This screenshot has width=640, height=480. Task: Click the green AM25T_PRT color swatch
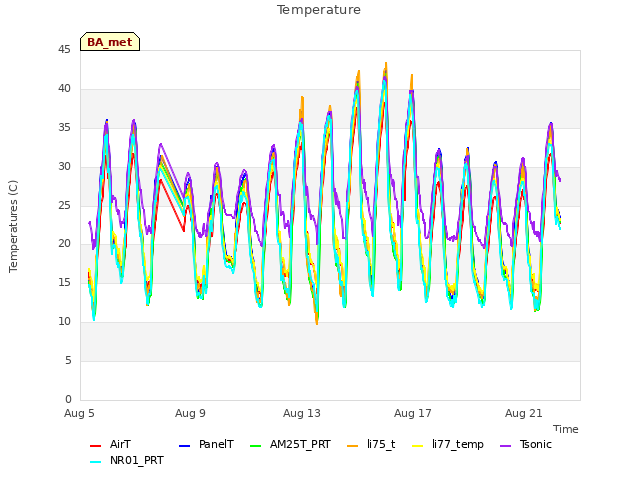[255, 446]
